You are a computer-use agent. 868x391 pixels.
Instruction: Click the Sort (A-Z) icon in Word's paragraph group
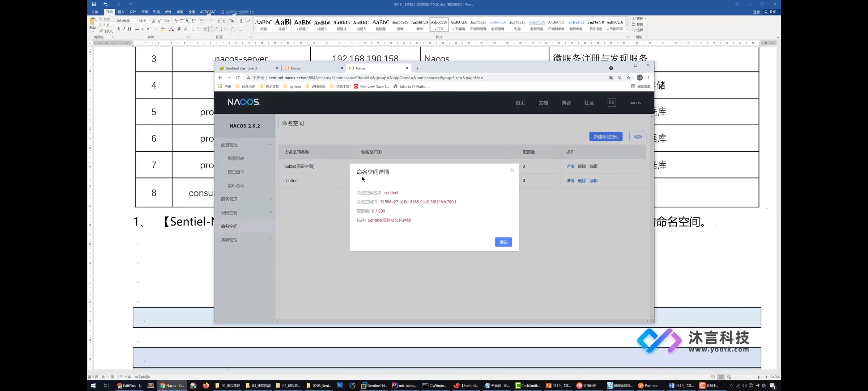242,21
